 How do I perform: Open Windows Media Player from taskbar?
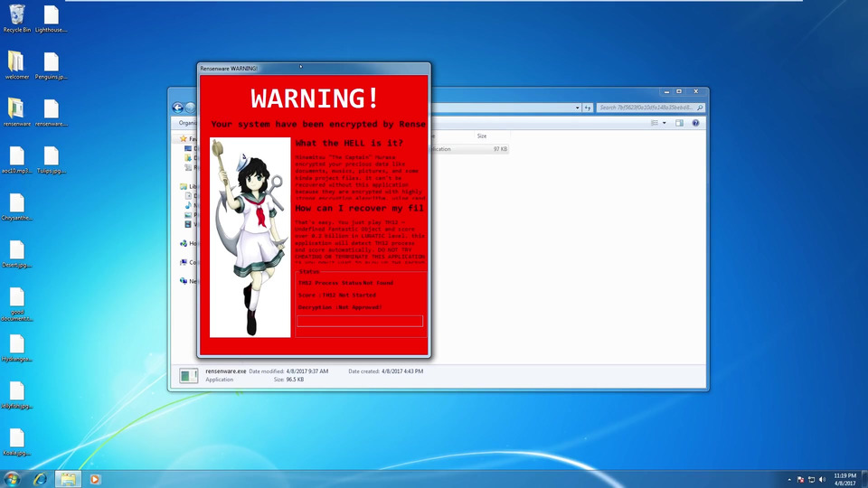point(95,479)
